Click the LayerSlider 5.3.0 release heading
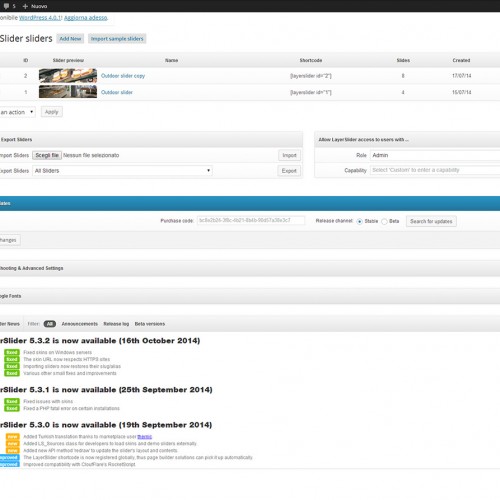Screen dimensions: 500x500 [x=106, y=425]
